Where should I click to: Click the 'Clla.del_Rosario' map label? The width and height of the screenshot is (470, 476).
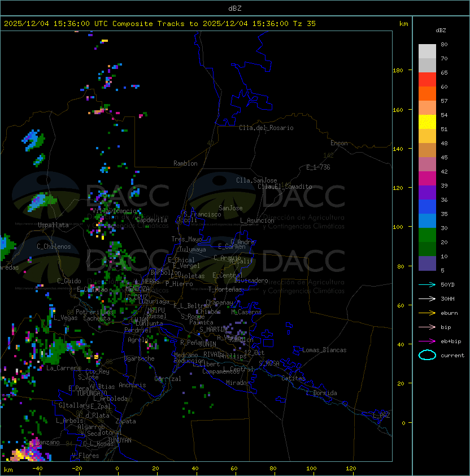(x=266, y=128)
